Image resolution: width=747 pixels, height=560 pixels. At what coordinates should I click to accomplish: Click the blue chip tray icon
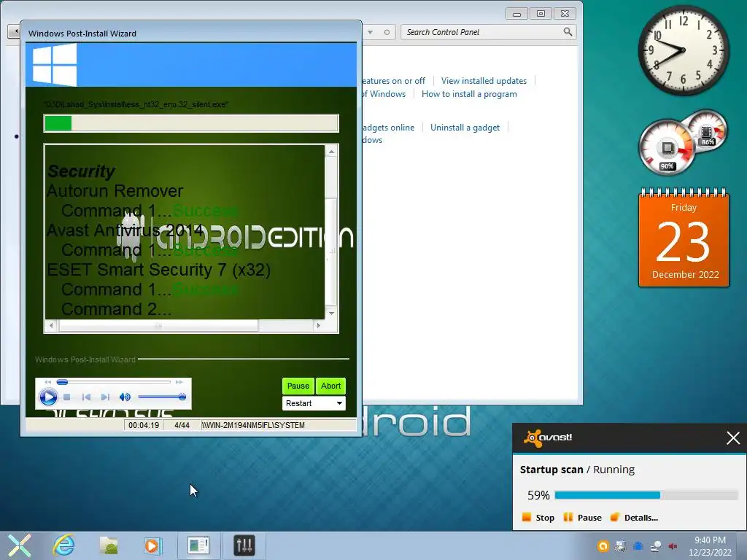[638, 545]
